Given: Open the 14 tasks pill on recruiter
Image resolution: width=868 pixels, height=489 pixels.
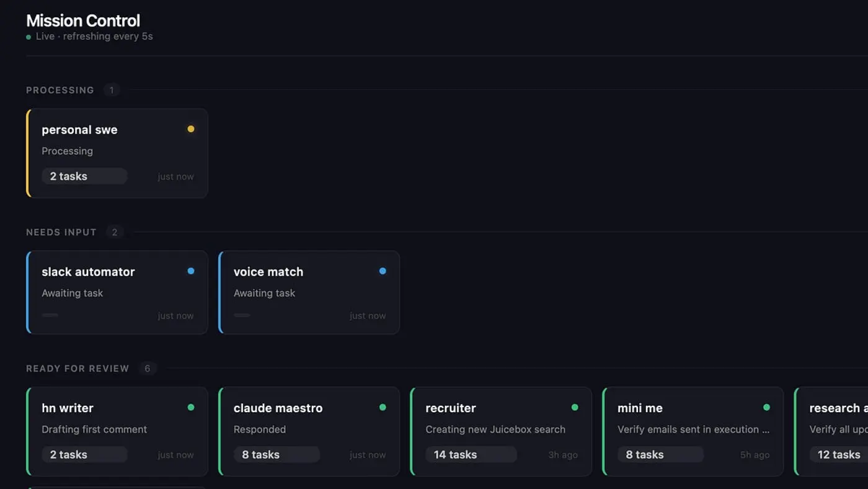Looking at the screenshot, I should (x=471, y=454).
